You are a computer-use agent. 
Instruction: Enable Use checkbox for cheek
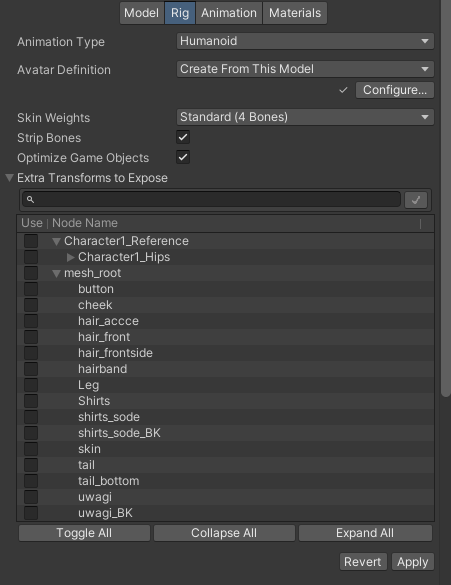[31, 305]
